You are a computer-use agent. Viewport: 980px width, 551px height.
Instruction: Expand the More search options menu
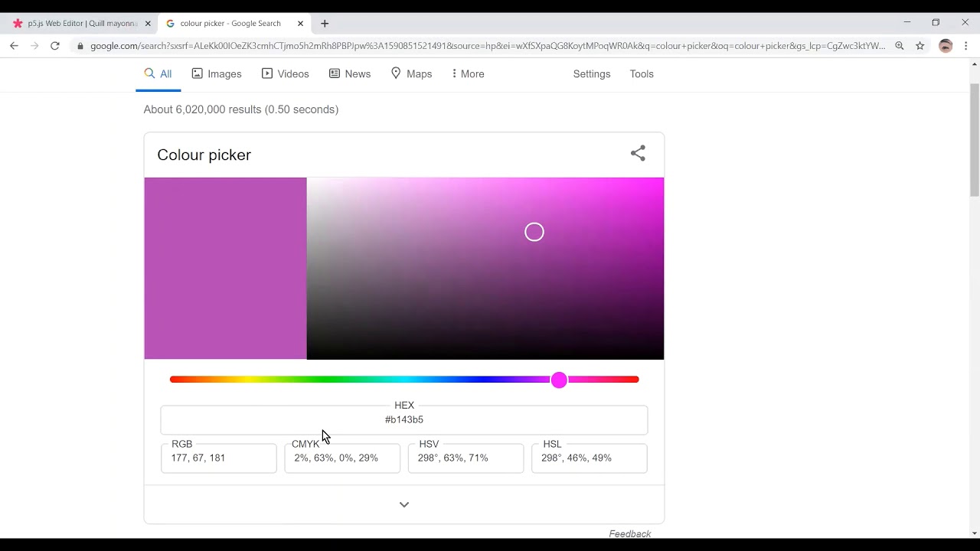(468, 74)
